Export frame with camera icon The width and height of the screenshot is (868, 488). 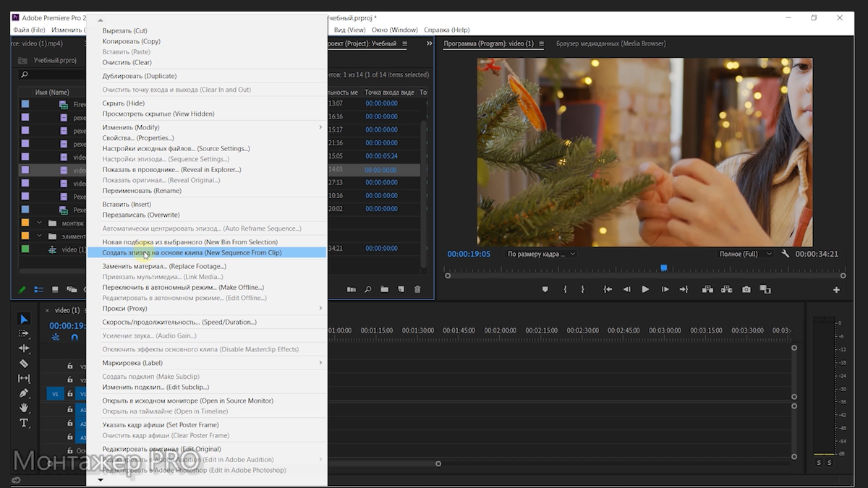(x=746, y=289)
